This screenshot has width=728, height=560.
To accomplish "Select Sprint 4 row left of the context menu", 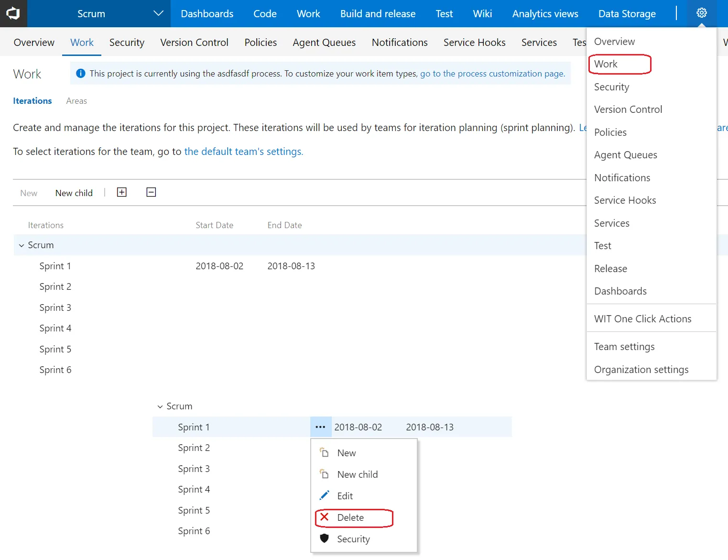I will click(x=194, y=489).
